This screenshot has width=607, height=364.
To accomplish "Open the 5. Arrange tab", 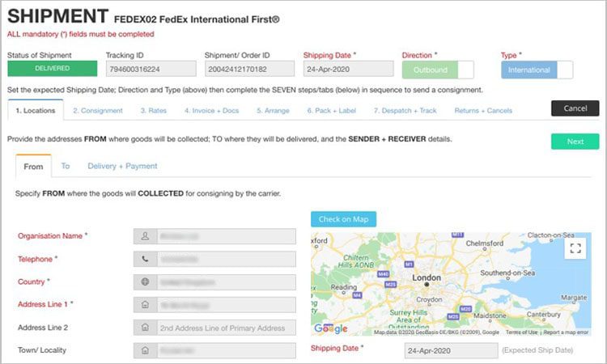I will 273,111.
